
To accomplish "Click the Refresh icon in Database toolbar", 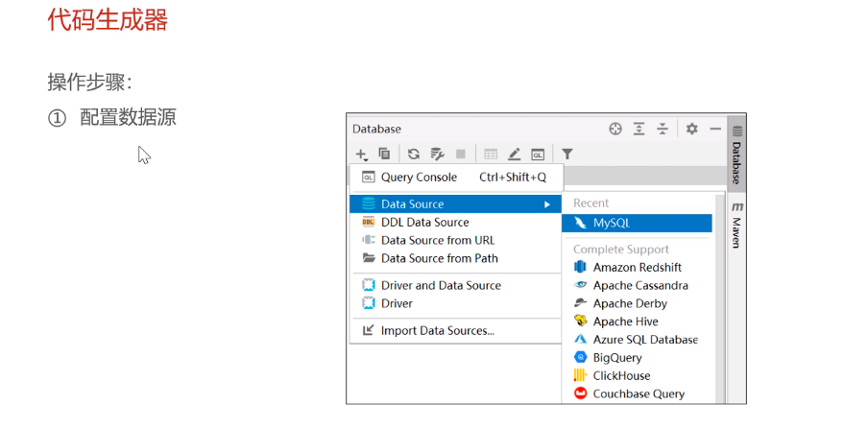I will pyautogui.click(x=414, y=154).
